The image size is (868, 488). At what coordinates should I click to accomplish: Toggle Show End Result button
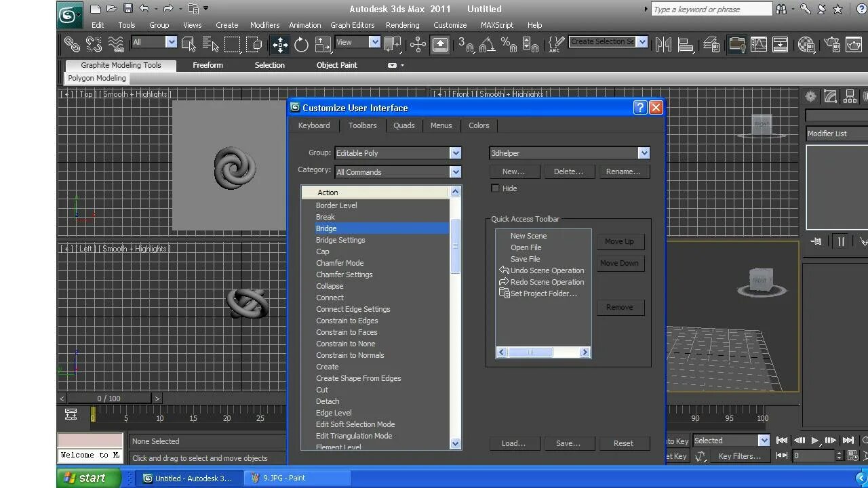tap(841, 241)
